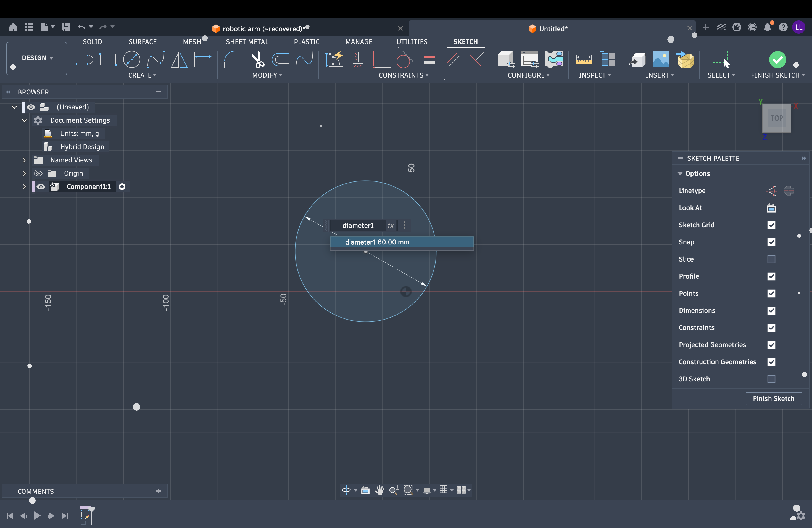Add a comment with the plus button
The height and width of the screenshot is (528, 812).
158,491
